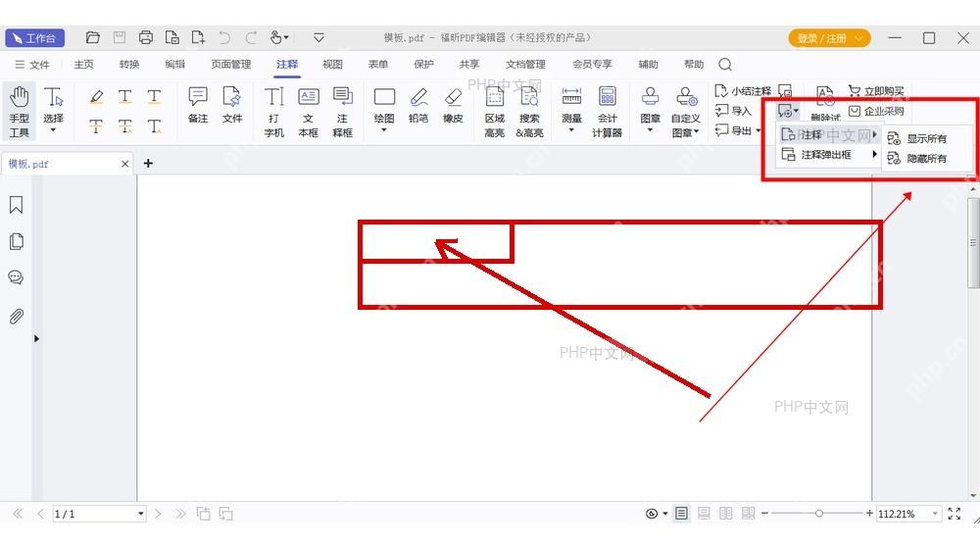Click the Print icon in title bar
Image resolution: width=980 pixels, height=549 pixels.
[x=146, y=37]
